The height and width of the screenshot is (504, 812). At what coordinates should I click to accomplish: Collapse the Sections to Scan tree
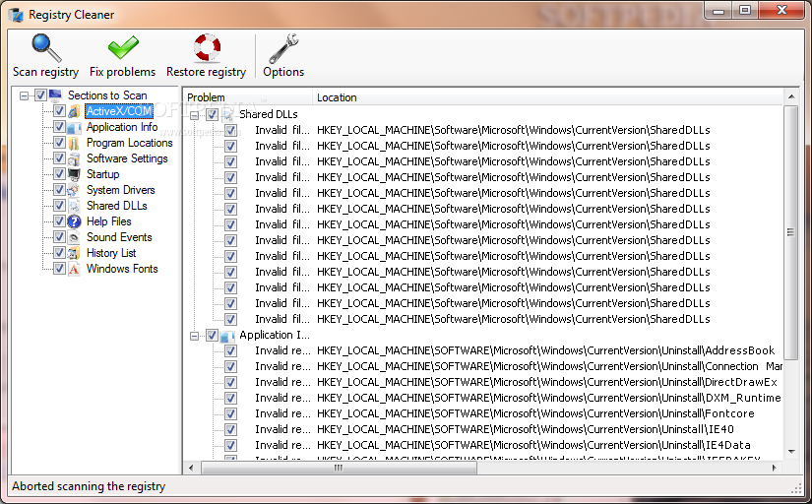(24, 95)
